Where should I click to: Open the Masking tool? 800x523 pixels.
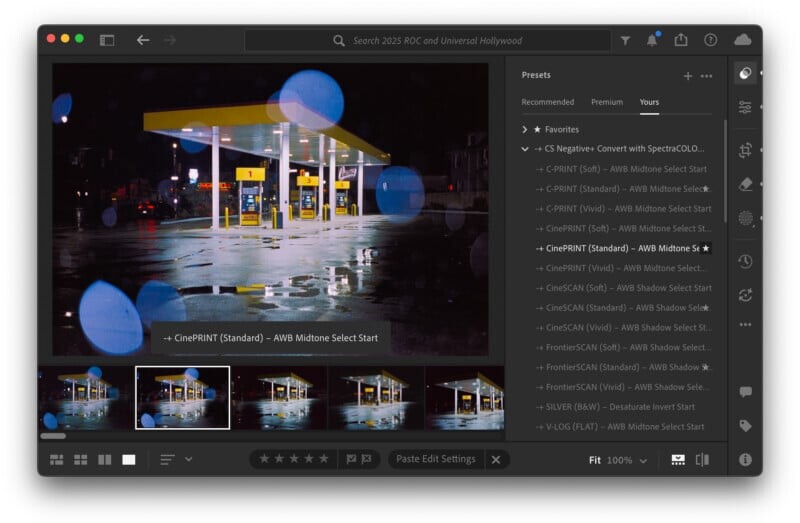point(745,217)
